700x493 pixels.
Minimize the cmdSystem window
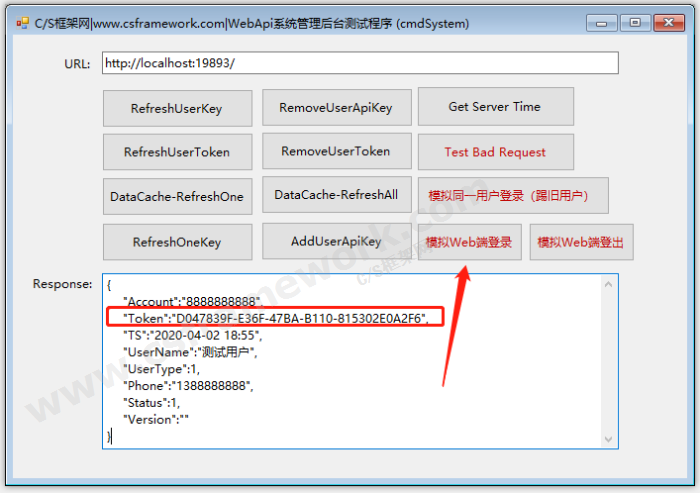(601, 21)
